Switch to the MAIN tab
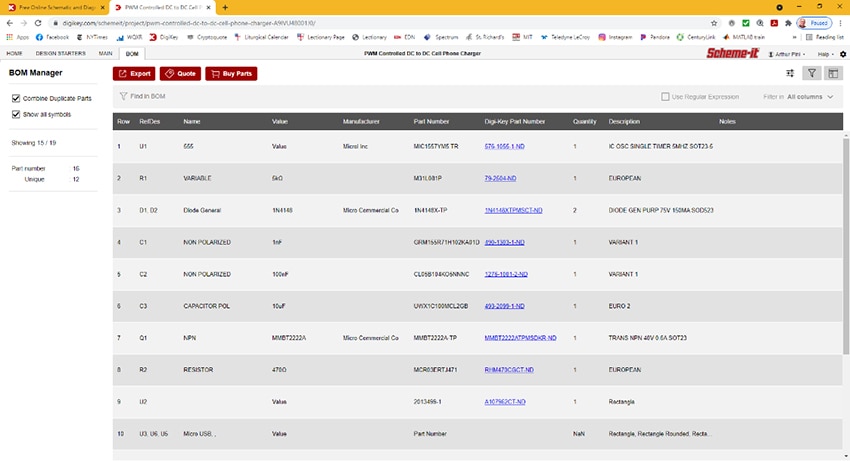 (105, 53)
